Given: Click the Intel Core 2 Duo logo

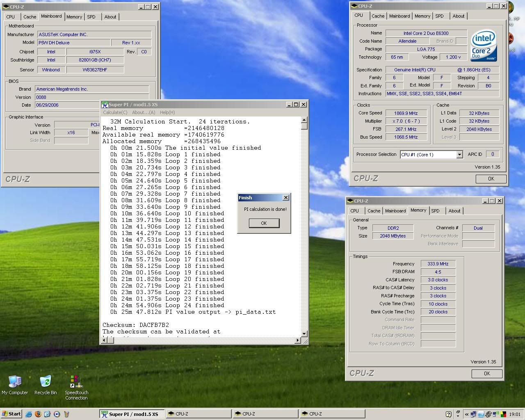Looking at the screenshot, I should (484, 45).
